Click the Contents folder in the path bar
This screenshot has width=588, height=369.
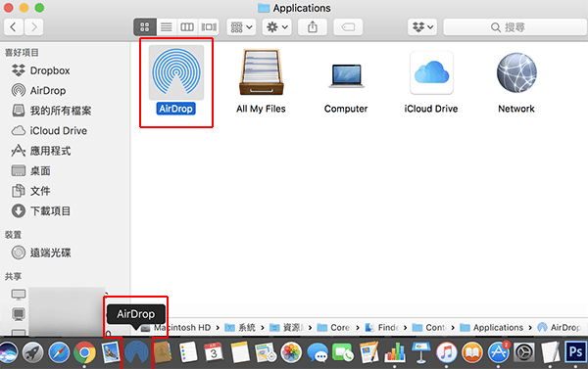tap(429, 328)
